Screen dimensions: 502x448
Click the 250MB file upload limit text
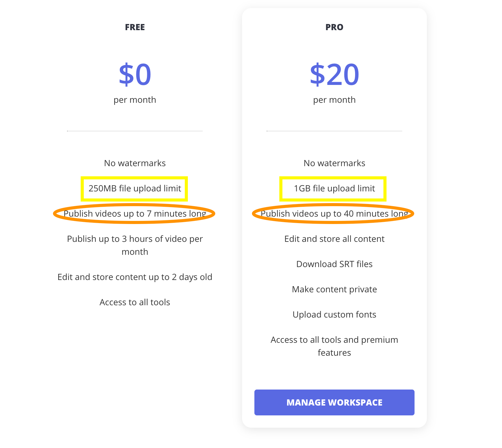click(x=135, y=188)
